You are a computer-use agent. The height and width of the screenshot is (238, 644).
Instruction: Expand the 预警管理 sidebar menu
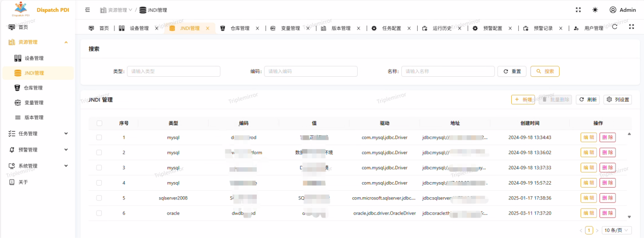38,150
